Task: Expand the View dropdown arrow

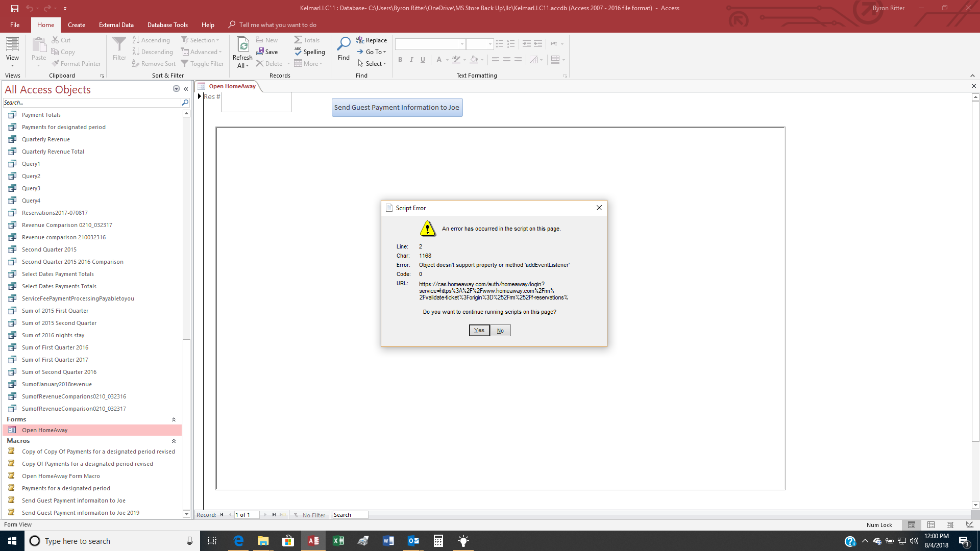Action: pos(12,65)
